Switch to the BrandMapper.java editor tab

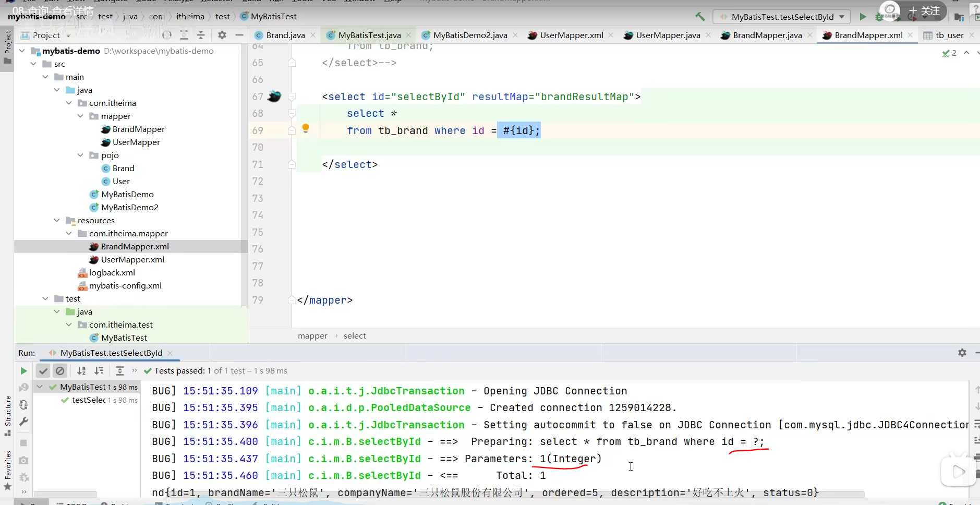click(x=767, y=35)
